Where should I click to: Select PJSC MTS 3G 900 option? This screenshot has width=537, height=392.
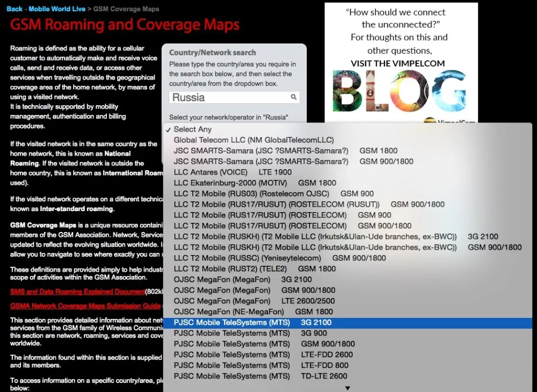347,333
